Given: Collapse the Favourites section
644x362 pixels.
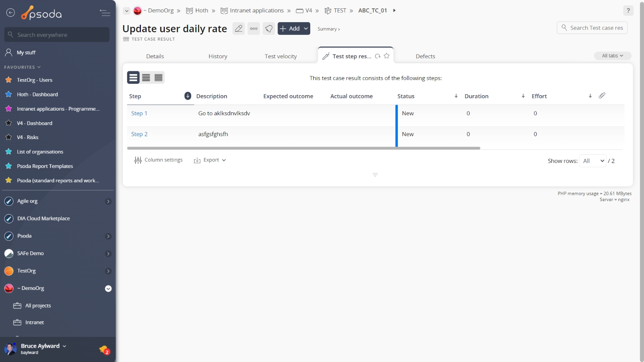Looking at the screenshot, I should 22,67.
